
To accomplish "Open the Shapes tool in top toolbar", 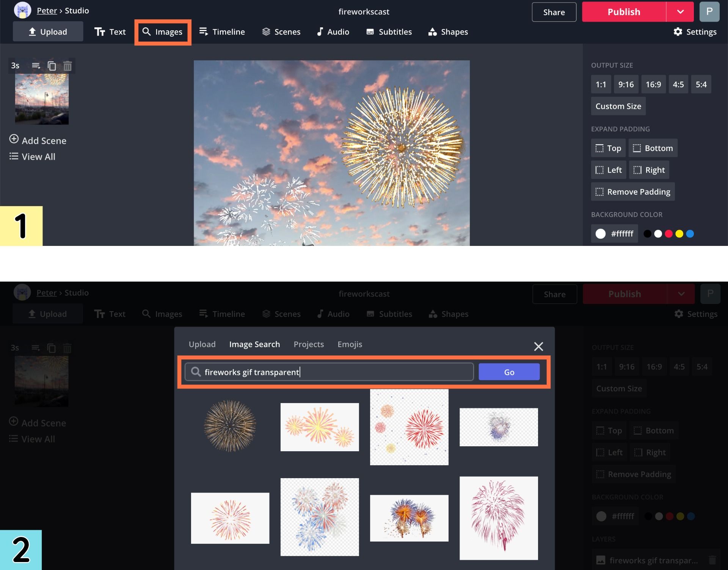I will point(448,32).
